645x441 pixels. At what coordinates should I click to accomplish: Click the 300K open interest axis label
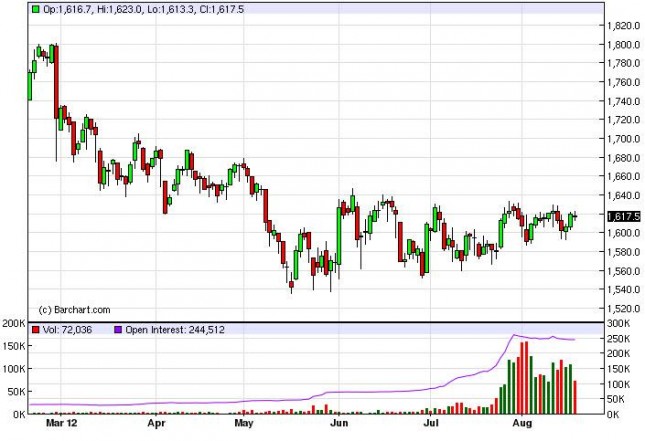(619, 323)
